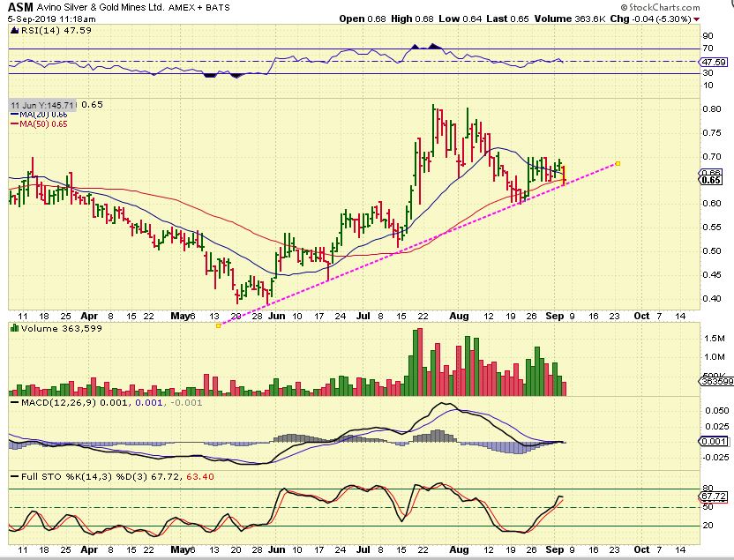
Task: Click the pink dashed trendline
Action: [418, 244]
